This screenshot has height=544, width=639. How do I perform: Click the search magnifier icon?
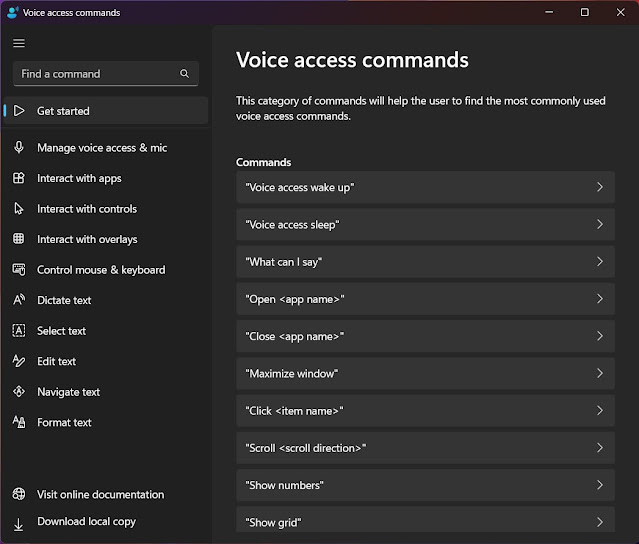(184, 74)
